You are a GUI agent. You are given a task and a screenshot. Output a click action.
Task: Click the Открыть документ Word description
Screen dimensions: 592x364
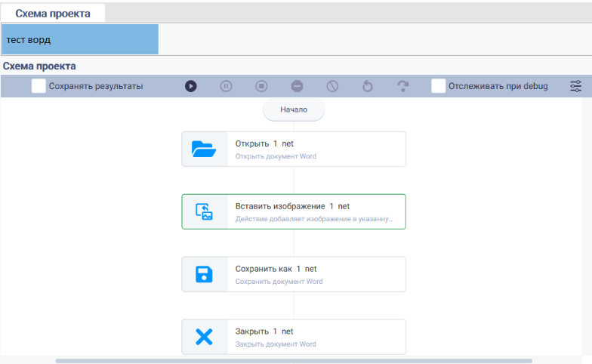(x=276, y=156)
